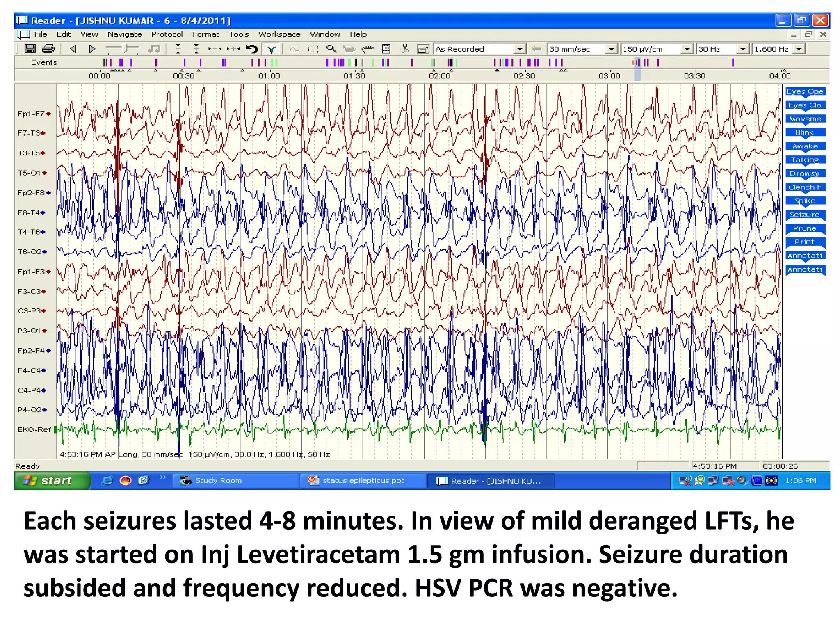Click the increase trace spacing icon

tap(196, 49)
